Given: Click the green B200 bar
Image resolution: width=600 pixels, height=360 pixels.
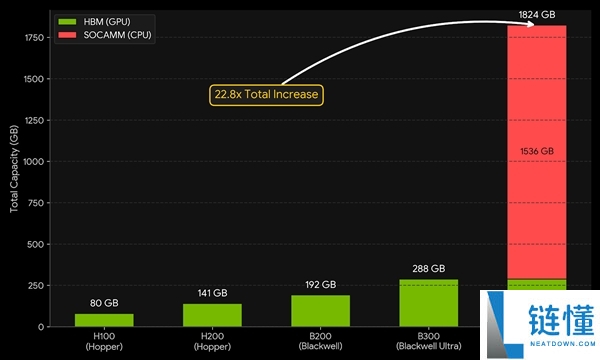Looking at the screenshot, I should [x=321, y=311].
